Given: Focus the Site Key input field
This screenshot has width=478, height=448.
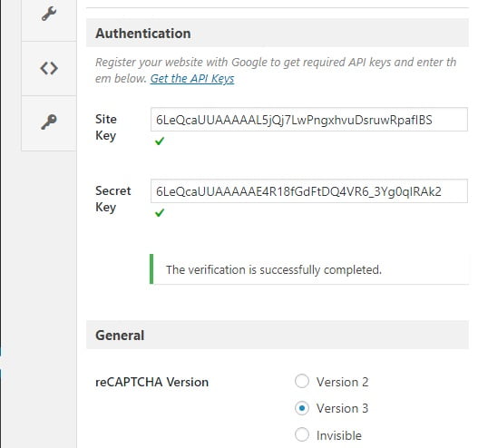Looking at the screenshot, I should tap(308, 120).
